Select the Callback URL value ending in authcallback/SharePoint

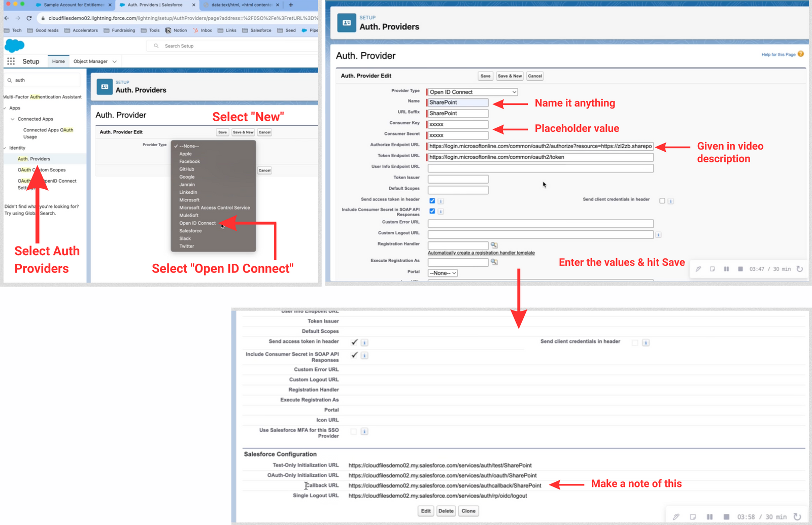tap(445, 485)
